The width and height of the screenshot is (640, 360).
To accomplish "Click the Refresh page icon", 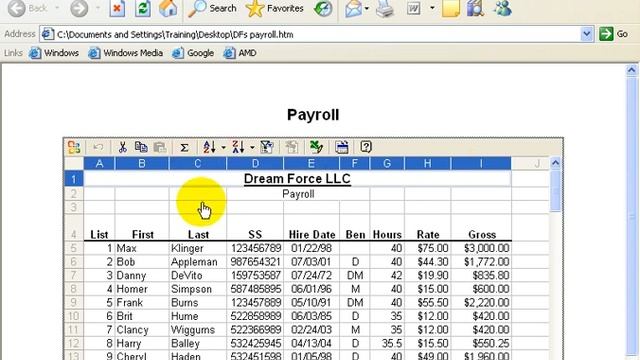I will pos(142,8).
